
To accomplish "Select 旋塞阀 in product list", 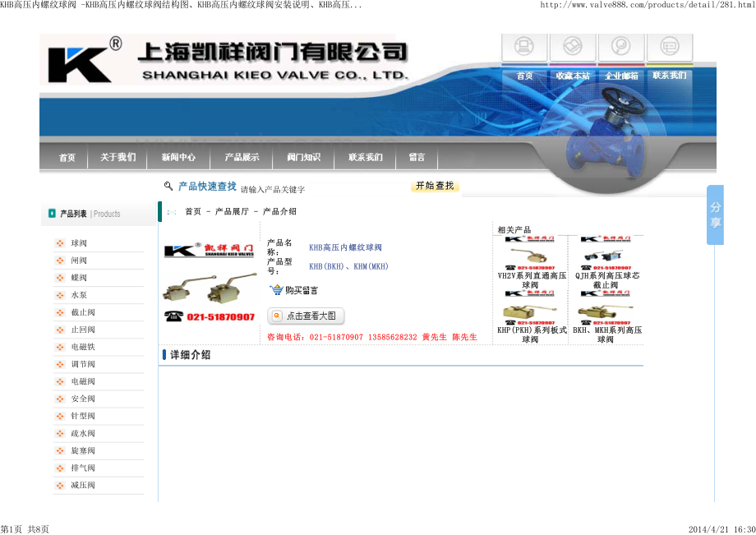I will (83, 450).
